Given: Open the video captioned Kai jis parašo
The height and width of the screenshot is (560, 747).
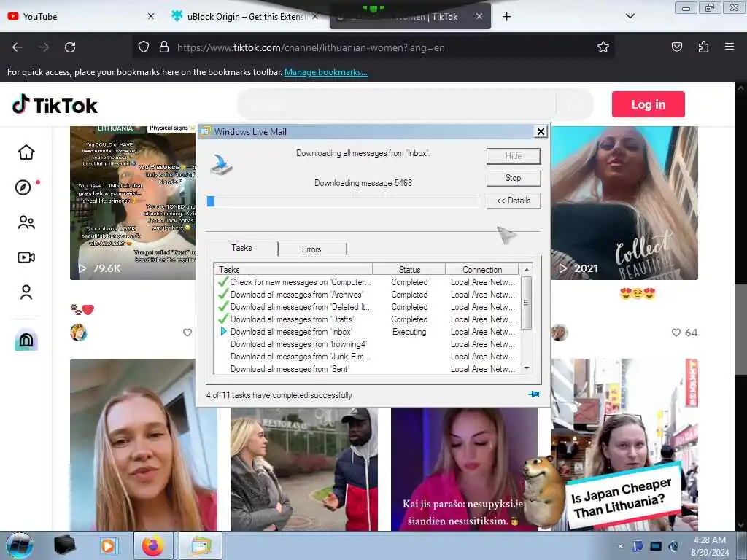Looking at the screenshot, I should 465,469.
